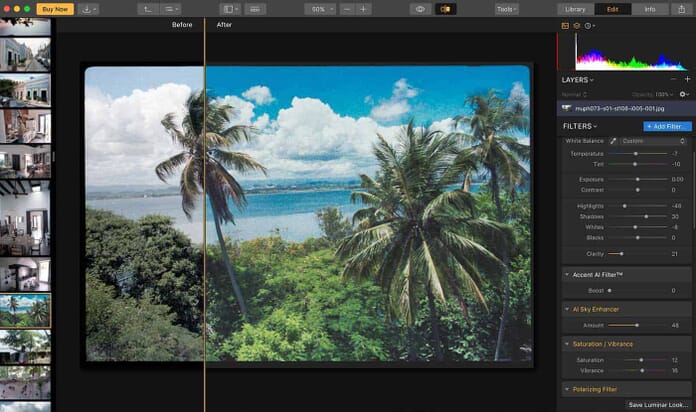This screenshot has width=696, height=412.
Task: Open the layer settings gear icon
Action: [x=684, y=94]
